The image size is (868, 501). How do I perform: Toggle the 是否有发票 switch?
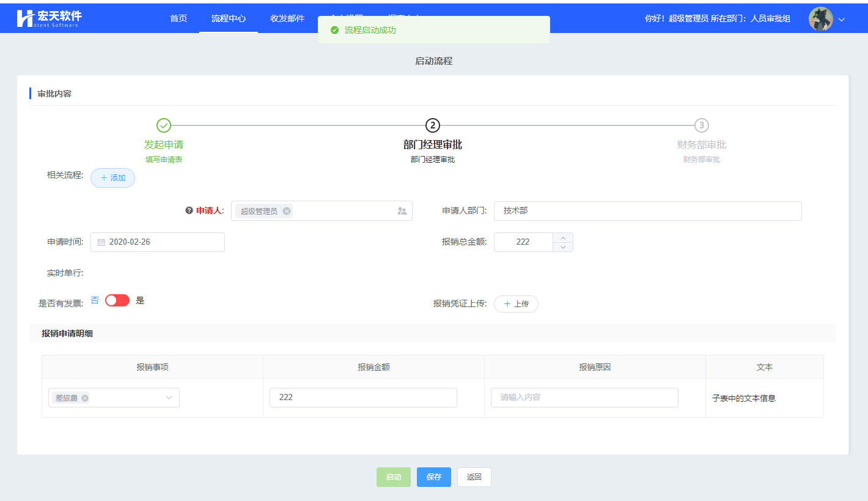(117, 300)
